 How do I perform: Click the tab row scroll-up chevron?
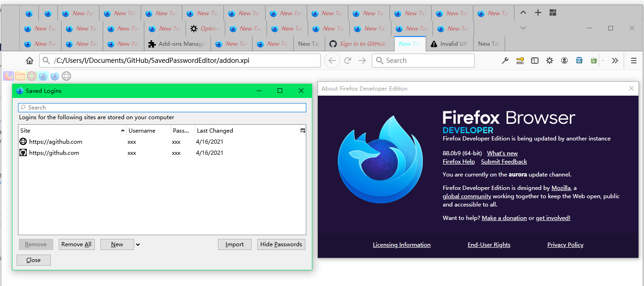pos(523,13)
